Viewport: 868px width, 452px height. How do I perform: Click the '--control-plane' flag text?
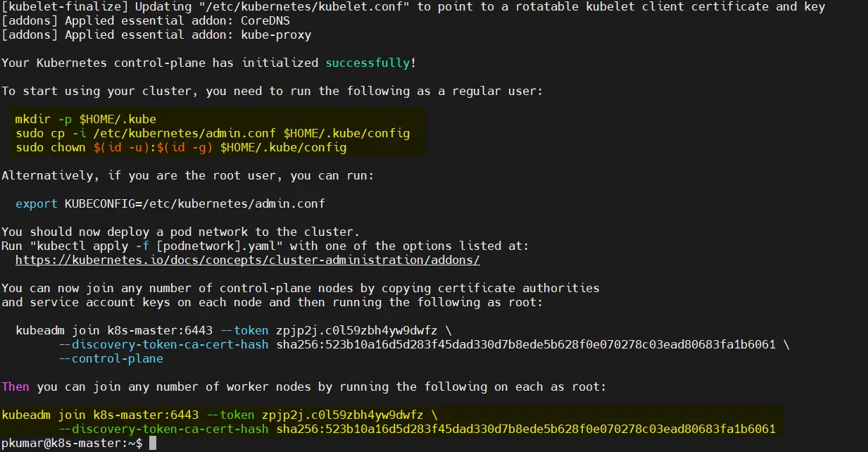111,358
